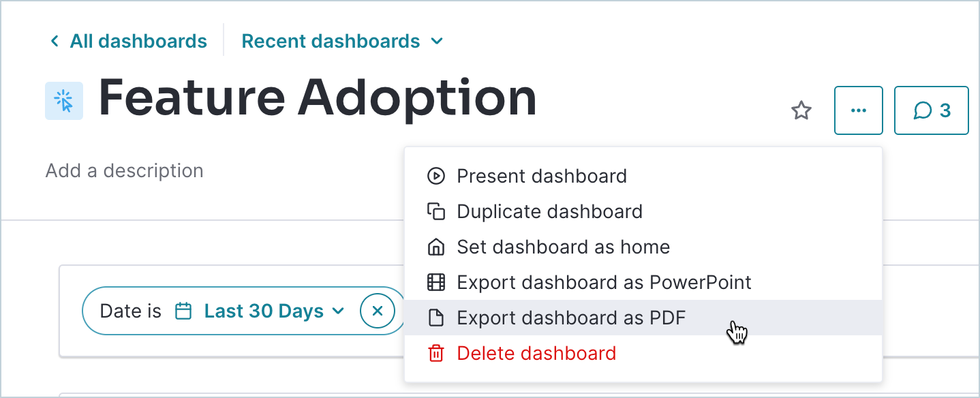
Task: Go back to All dashboards
Action: coord(129,42)
